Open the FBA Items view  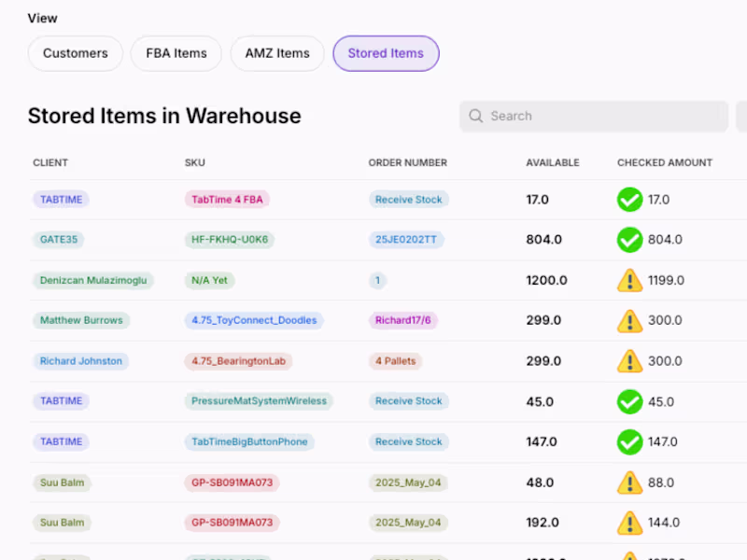[x=176, y=53]
